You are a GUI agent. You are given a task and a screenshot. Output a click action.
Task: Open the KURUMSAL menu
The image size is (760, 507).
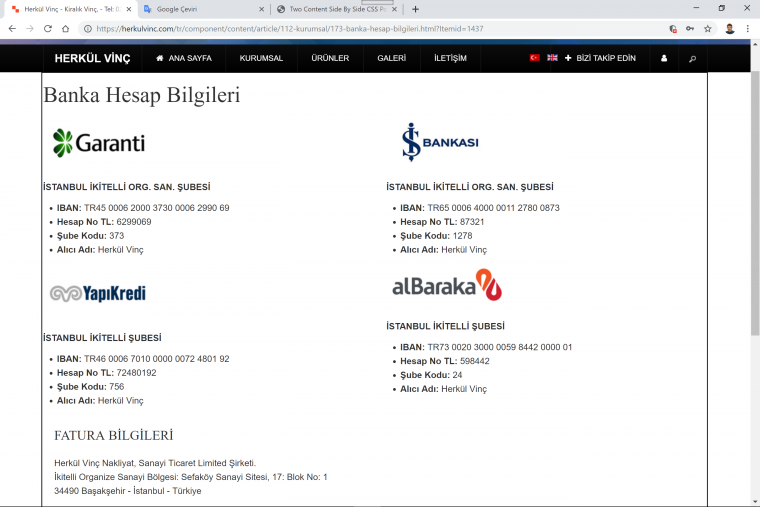point(261,58)
